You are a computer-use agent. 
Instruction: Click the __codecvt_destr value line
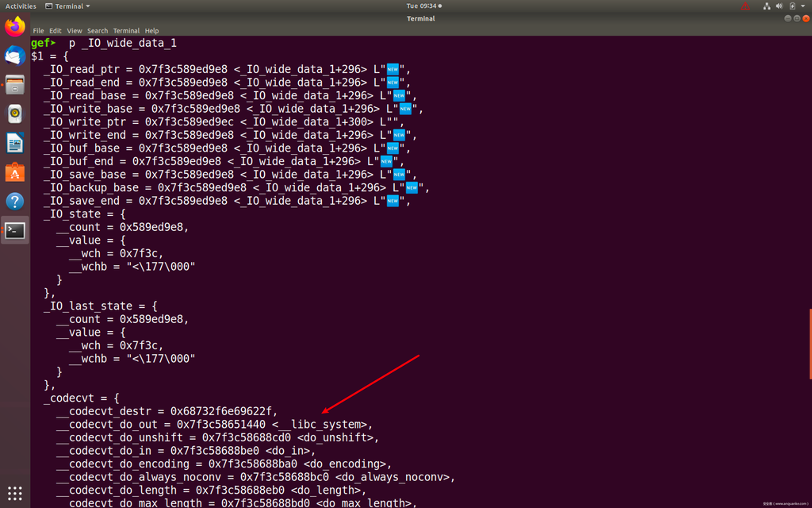(x=167, y=412)
